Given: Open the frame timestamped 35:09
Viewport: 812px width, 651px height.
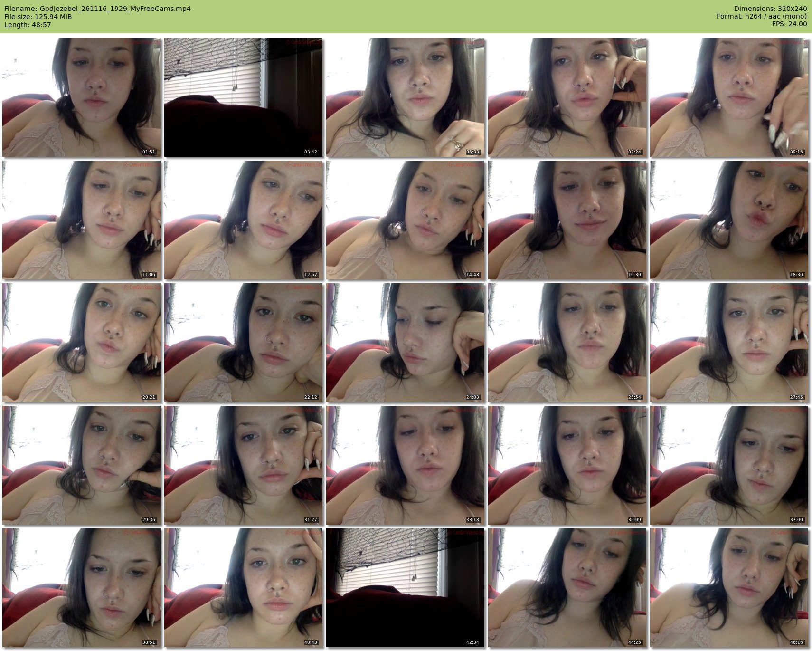Looking at the screenshot, I should pos(567,465).
